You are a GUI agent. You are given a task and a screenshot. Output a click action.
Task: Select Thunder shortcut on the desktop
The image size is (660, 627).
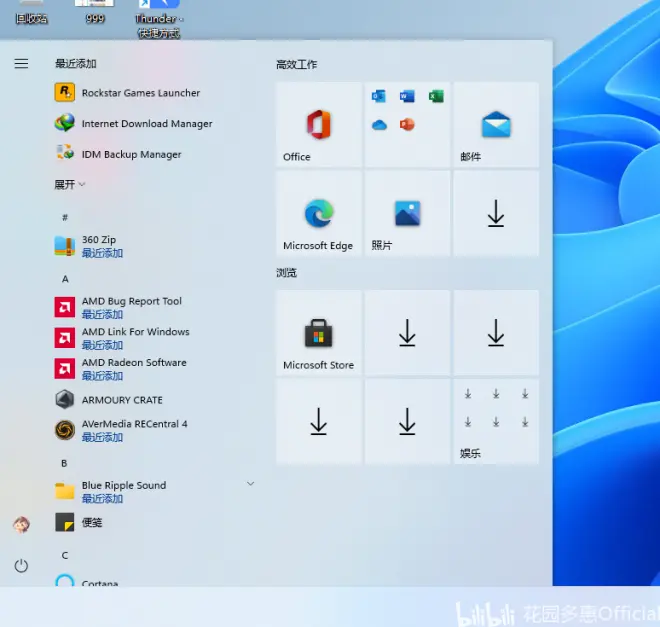pyautogui.click(x=159, y=19)
